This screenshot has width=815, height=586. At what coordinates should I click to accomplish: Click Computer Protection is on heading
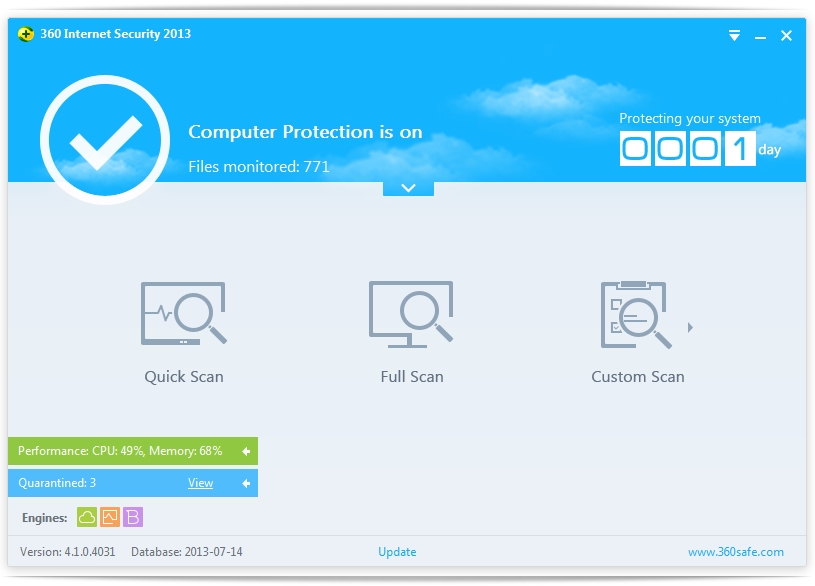pos(305,132)
